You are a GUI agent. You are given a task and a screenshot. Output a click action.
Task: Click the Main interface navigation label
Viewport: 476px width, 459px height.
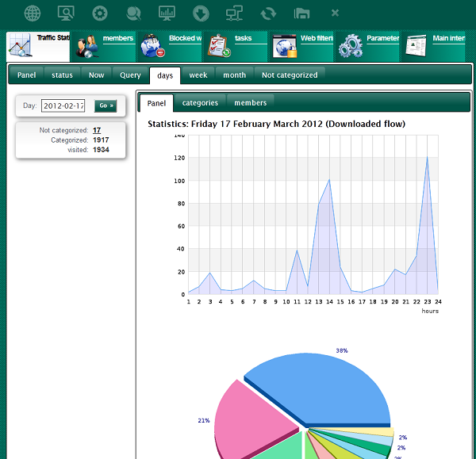pyautogui.click(x=449, y=38)
